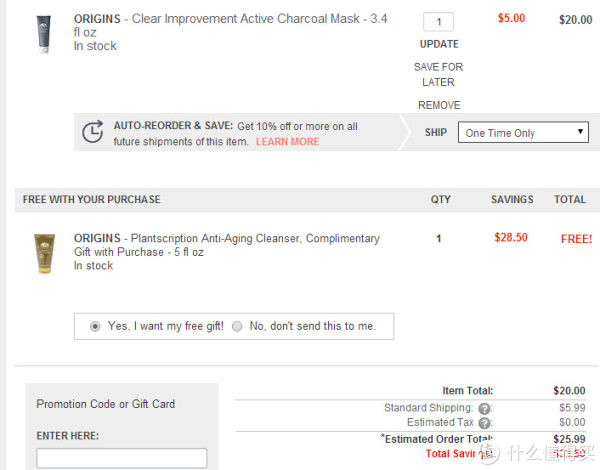The image size is (600, 470).
Task: Click REMOVE to delete the Charcoal Mask
Action: pos(439,105)
